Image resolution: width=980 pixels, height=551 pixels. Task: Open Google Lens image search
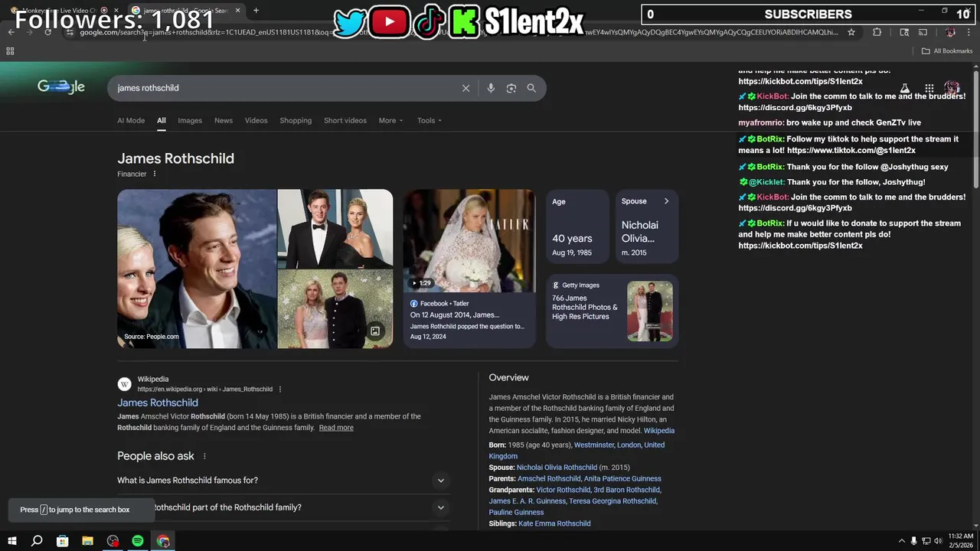tap(511, 88)
